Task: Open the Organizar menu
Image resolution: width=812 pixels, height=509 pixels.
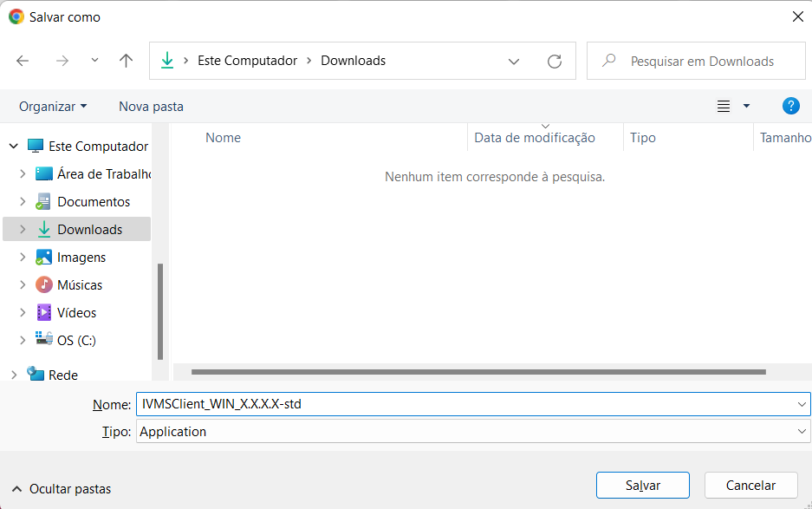Action: pos(53,106)
